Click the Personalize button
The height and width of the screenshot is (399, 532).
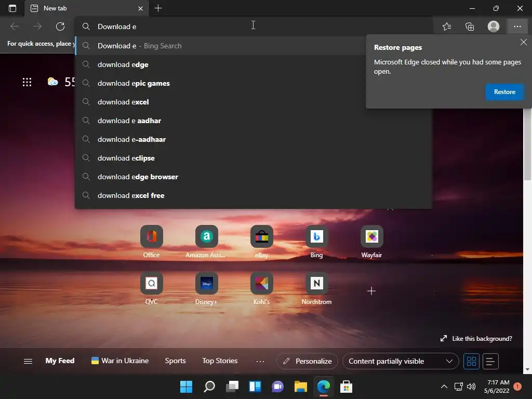(307, 362)
